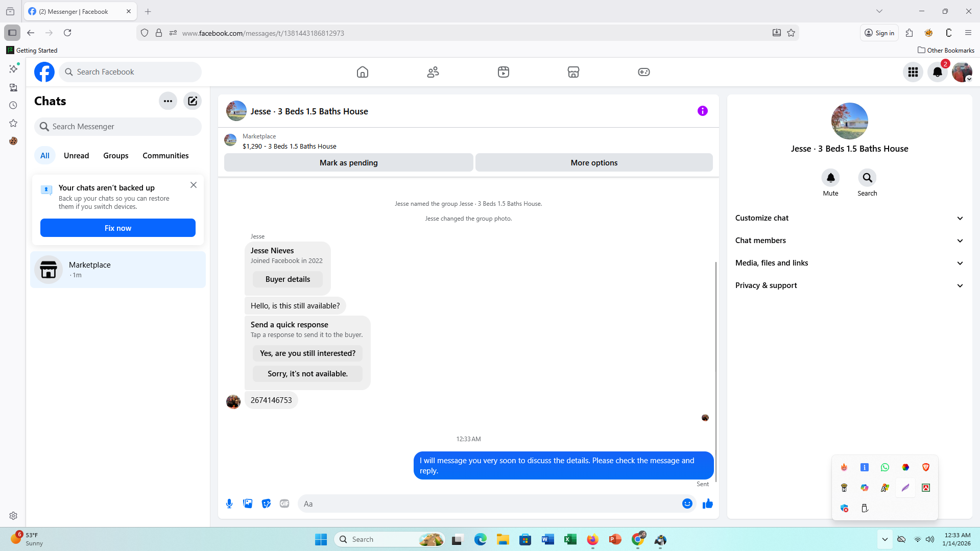The image size is (980, 551).
Task: Open the Gaming controller icon in top navigation
Action: point(643,72)
